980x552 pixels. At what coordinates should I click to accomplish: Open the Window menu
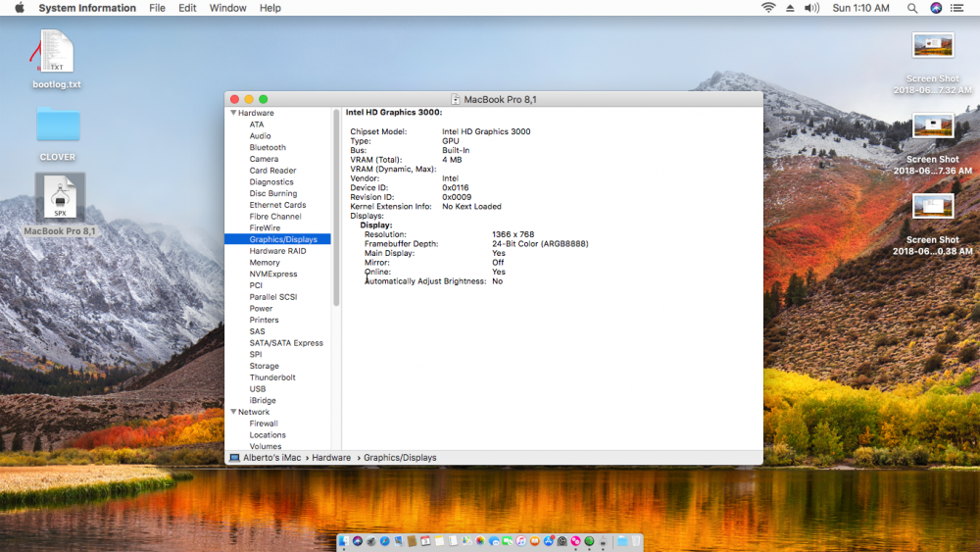point(227,8)
